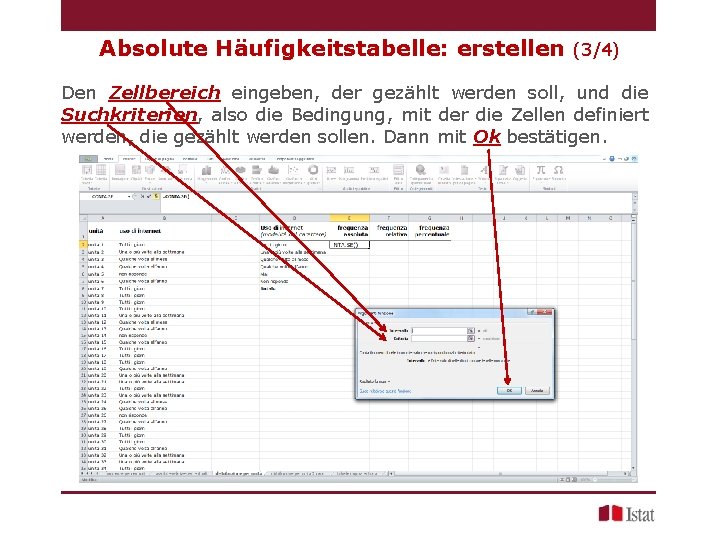Select the Istogramma column chart icon
Screen dimensions: 720x540
coord(206,170)
